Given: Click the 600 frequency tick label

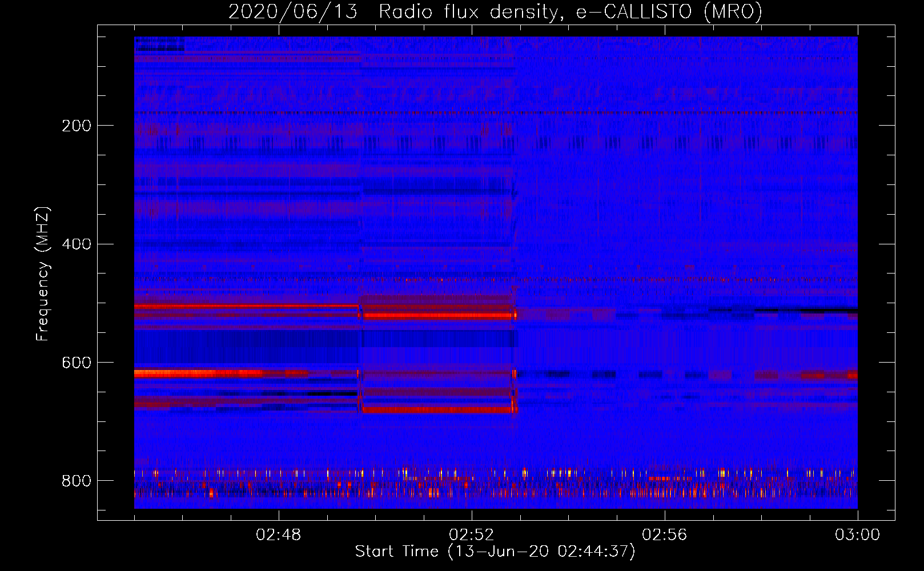Looking at the screenshot, I should [x=77, y=363].
